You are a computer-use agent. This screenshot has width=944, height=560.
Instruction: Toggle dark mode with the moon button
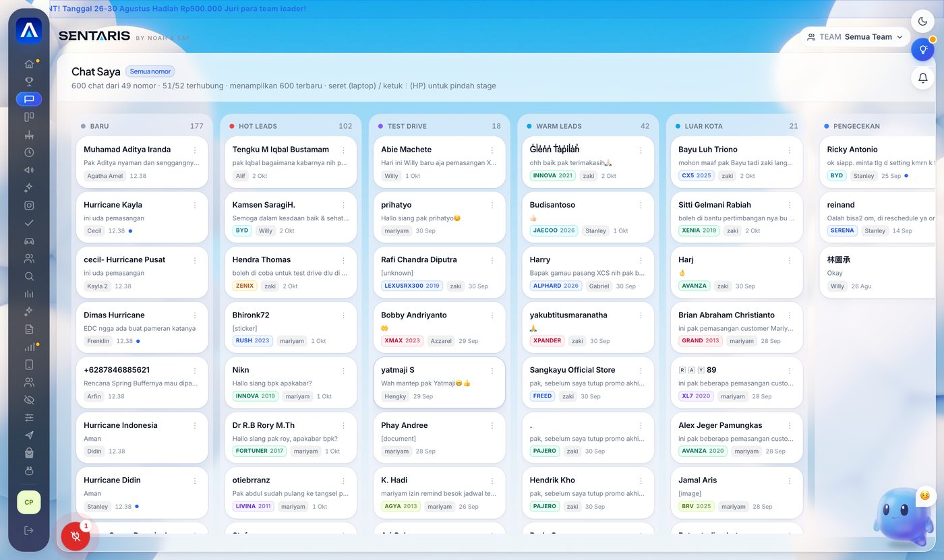click(923, 22)
